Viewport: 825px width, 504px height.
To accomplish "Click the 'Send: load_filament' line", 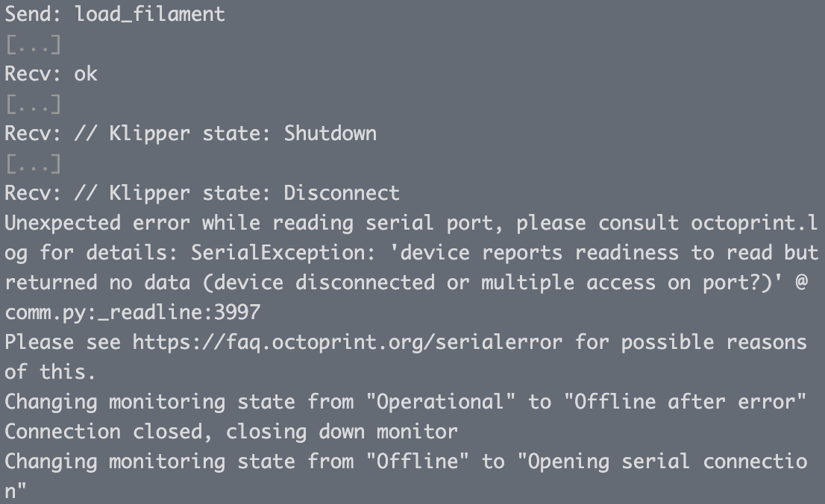I will click(x=115, y=14).
